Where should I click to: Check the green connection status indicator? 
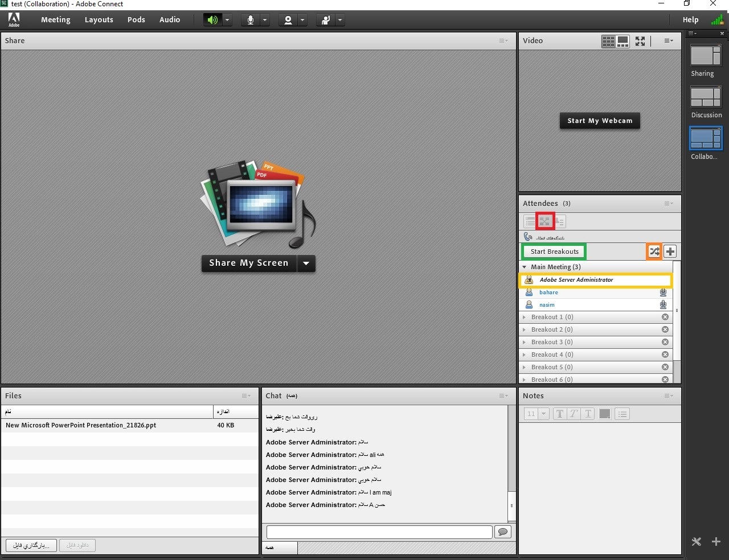[x=716, y=20]
